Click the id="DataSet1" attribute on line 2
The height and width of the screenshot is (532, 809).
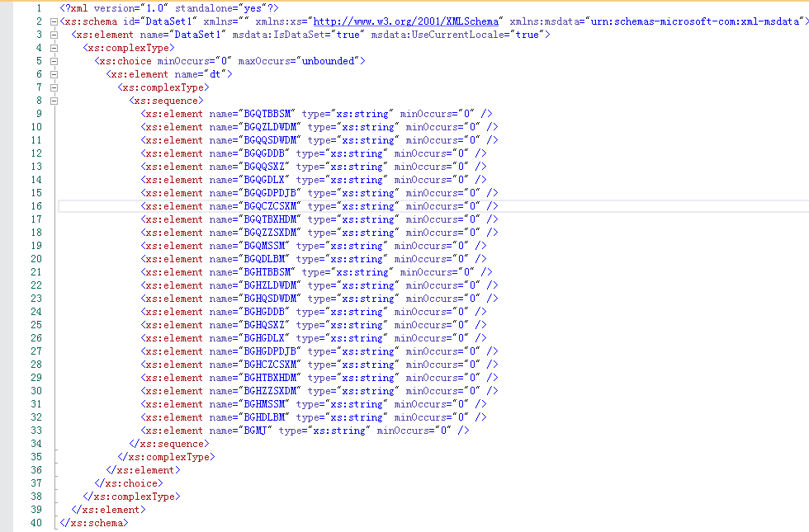tap(160, 21)
